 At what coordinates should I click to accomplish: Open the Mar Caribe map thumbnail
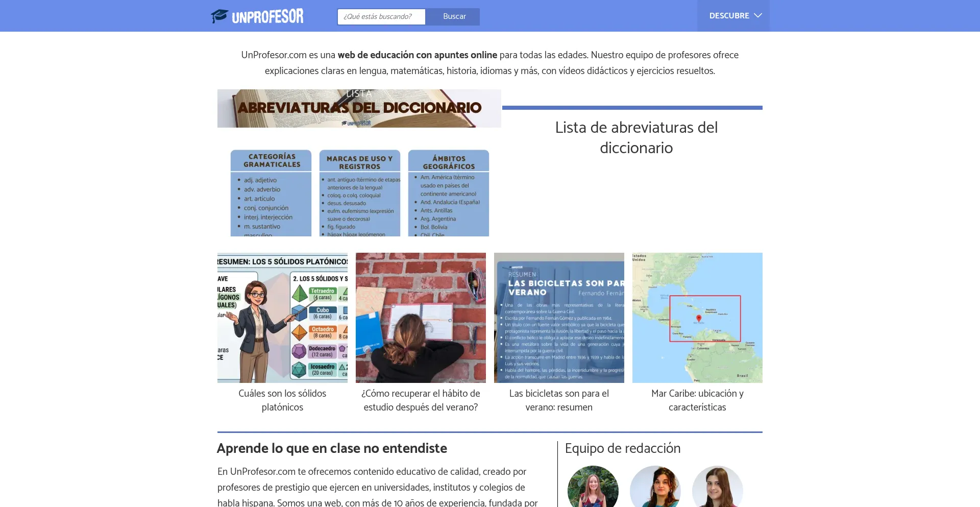click(x=697, y=318)
